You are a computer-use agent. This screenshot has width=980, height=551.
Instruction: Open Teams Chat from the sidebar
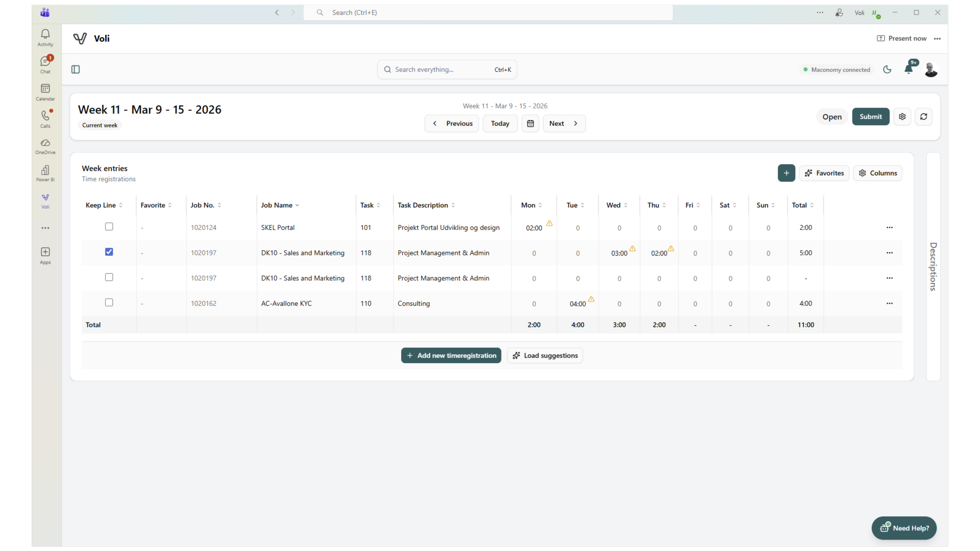tap(45, 64)
